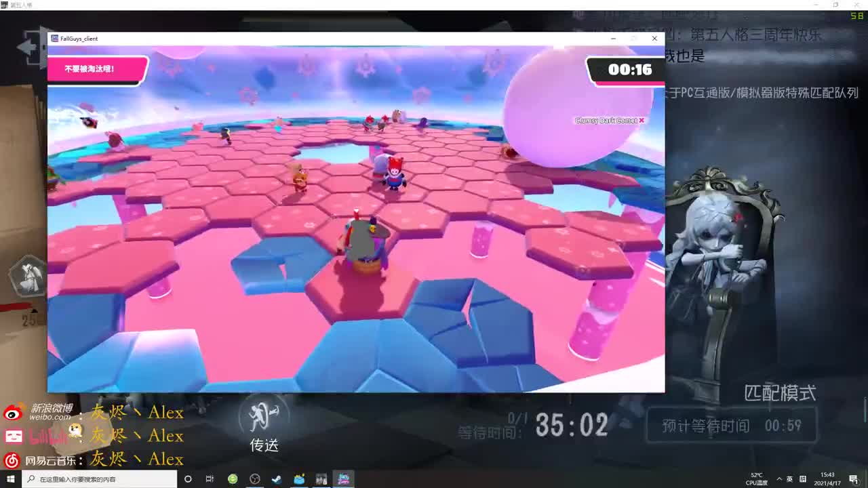Close the FallGuys_client window
The height and width of the screenshot is (488, 868).
[x=654, y=39]
